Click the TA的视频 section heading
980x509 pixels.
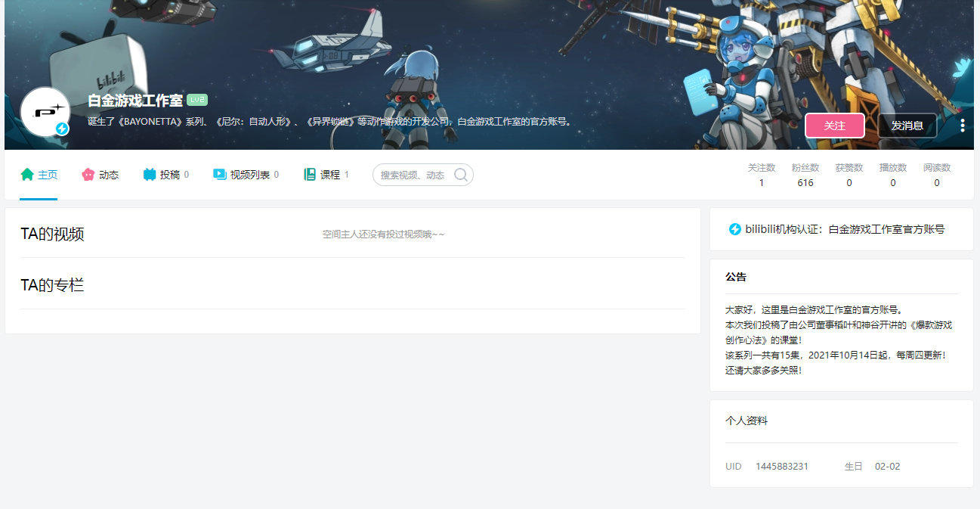pos(52,234)
